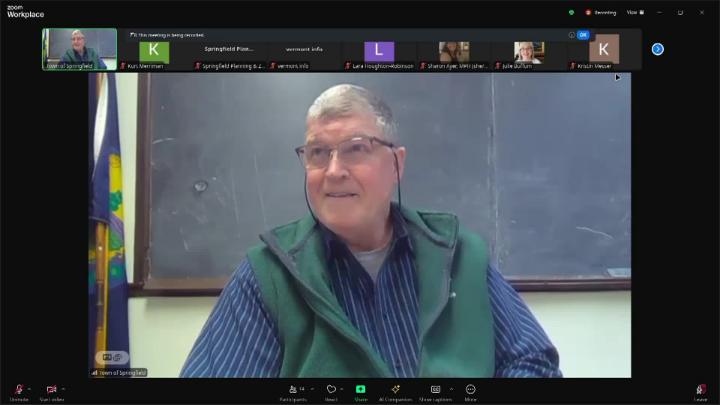This screenshot has height=405, width=720.
Task: Start sharing screen with Share button
Action: tap(360, 390)
